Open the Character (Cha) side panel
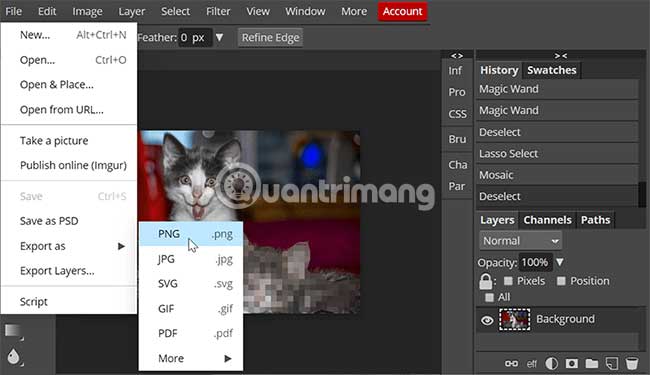Screen dimensions: 650x375 coord(458,165)
